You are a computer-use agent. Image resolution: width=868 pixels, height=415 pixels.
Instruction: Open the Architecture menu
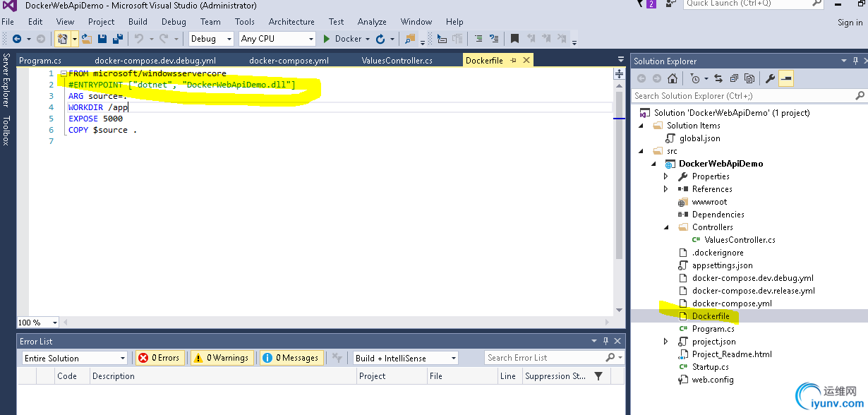pos(291,22)
